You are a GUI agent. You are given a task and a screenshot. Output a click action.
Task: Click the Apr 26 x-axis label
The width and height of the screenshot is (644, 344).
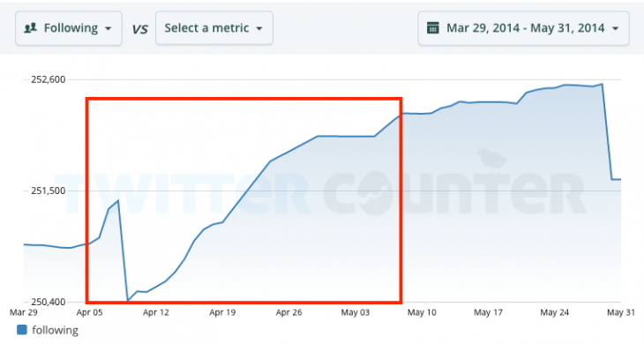pos(288,312)
